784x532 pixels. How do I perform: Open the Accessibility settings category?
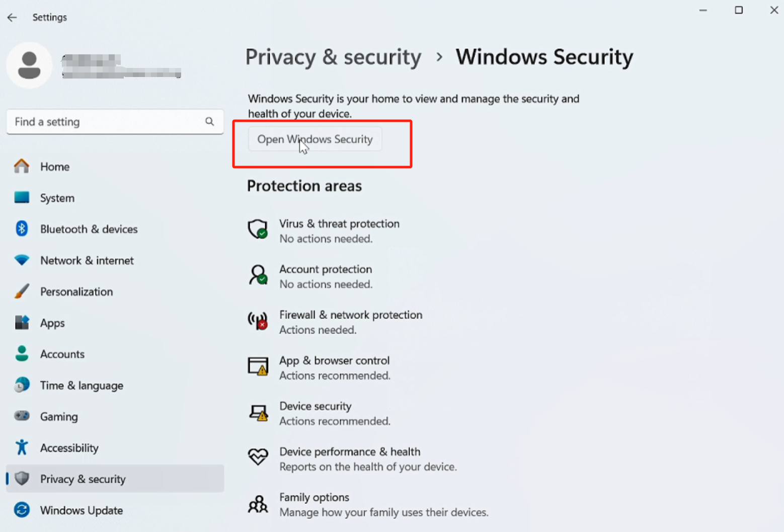[69, 448]
